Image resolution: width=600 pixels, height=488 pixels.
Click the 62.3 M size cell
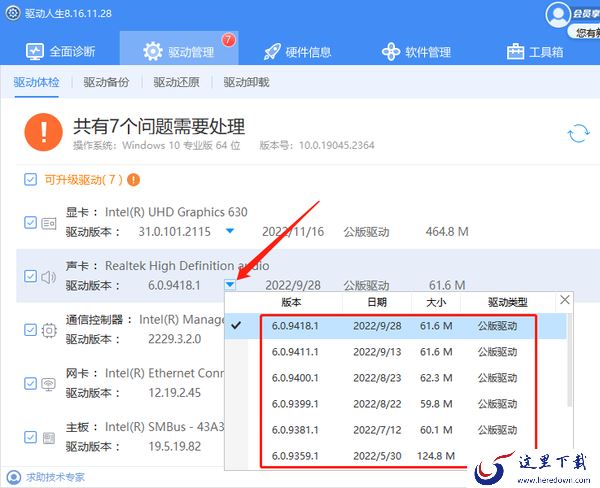point(436,378)
